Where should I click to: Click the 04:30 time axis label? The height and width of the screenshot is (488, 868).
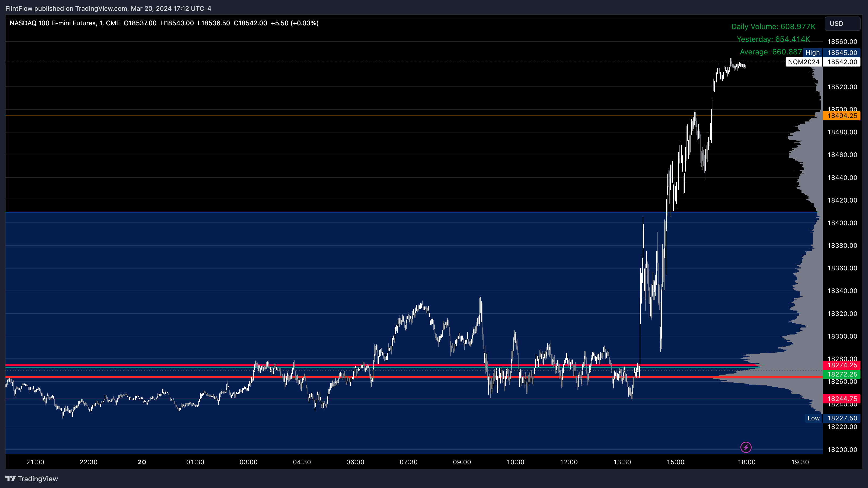[302, 462]
